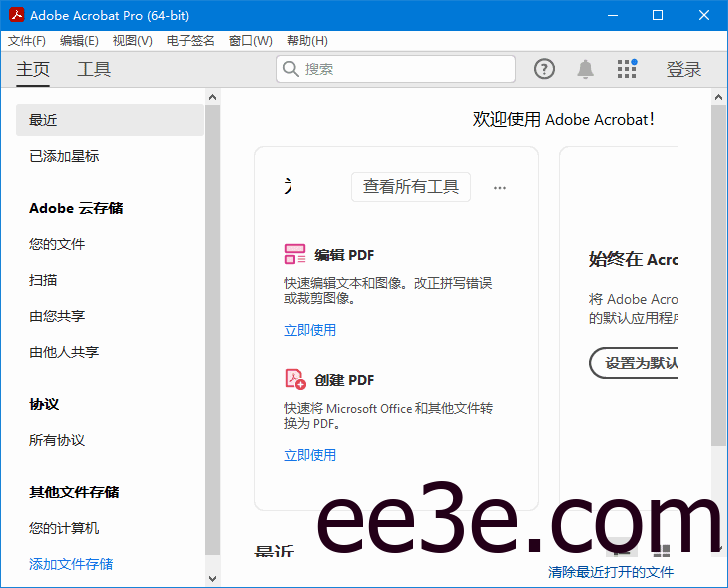Click the 创建 PDF heading
728x588 pixels.
(344, 380)
